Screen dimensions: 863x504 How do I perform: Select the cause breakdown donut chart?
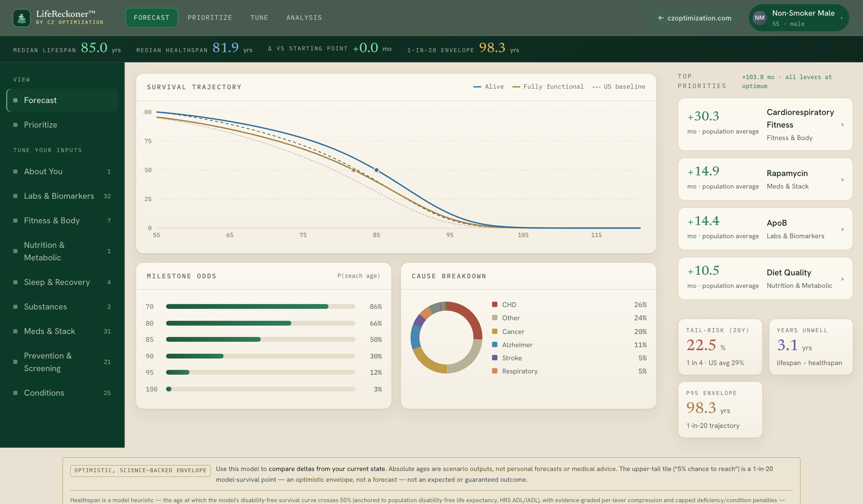tap(446, 337)
